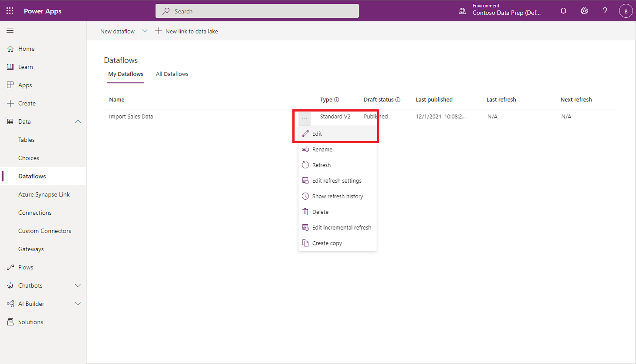
Task: Open the New dataflow dropdown arrow
Action: coord(144,31)
